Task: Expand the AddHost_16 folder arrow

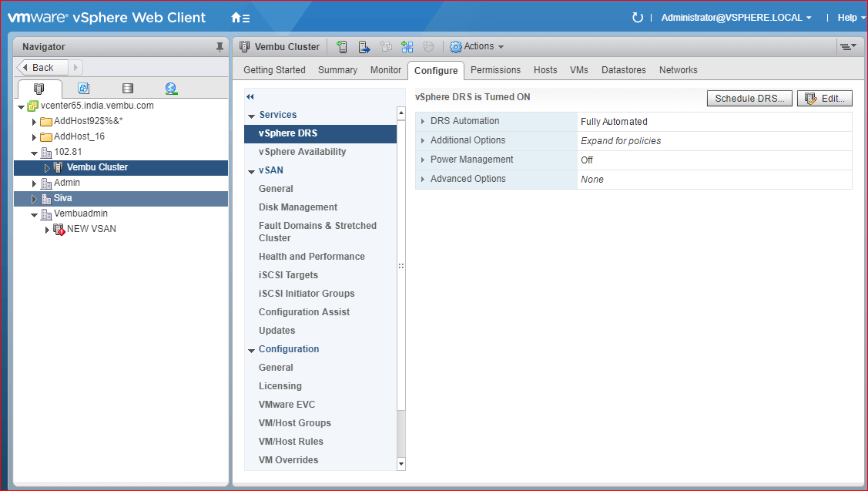Action: pos(35,137)
